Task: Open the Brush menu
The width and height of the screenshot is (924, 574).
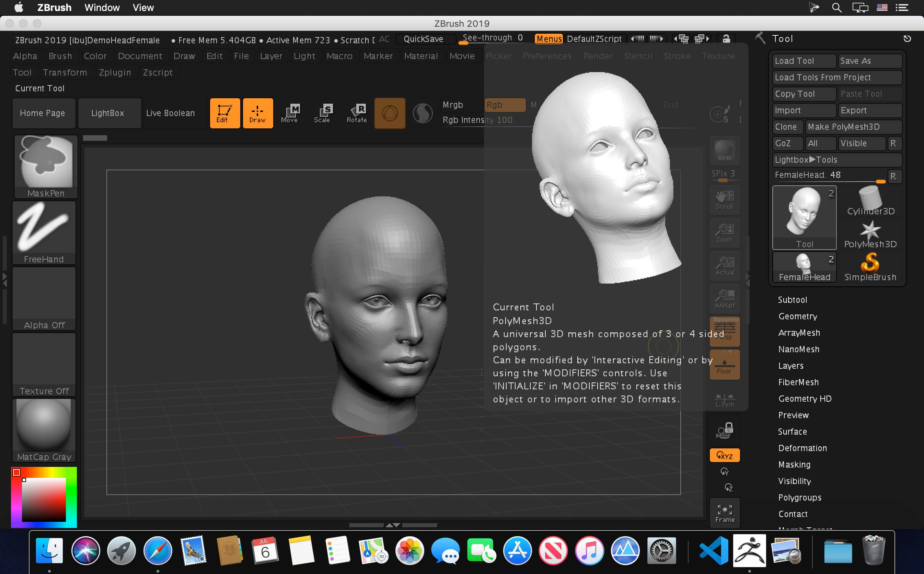Action: pos(60,56)
